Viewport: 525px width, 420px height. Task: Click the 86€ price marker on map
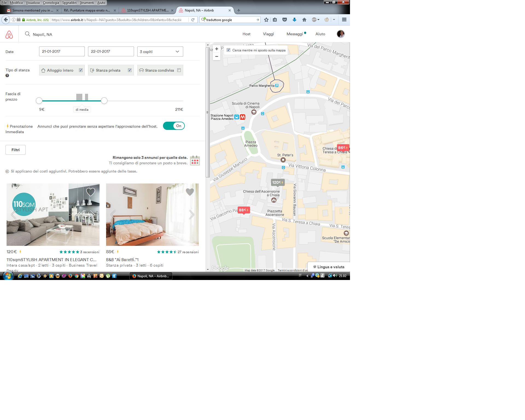coord(343,148)
